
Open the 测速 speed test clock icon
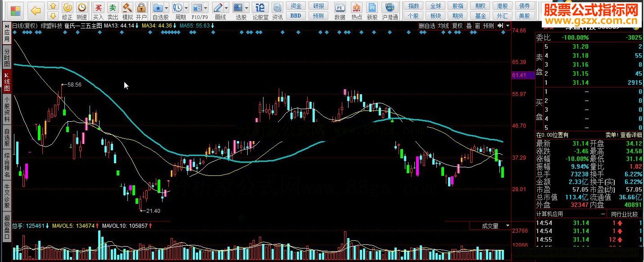pos(82,11)
